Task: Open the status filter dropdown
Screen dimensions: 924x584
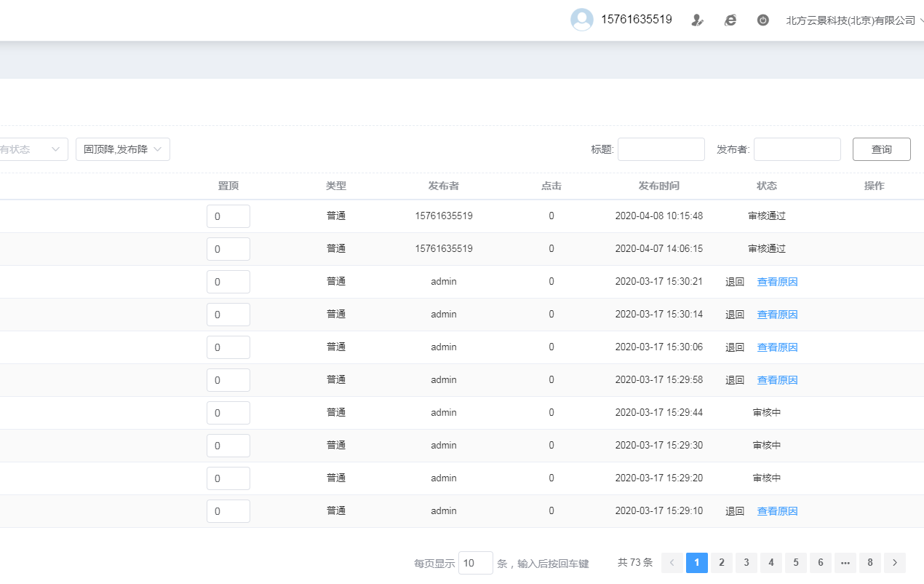Action: [33, 149]
